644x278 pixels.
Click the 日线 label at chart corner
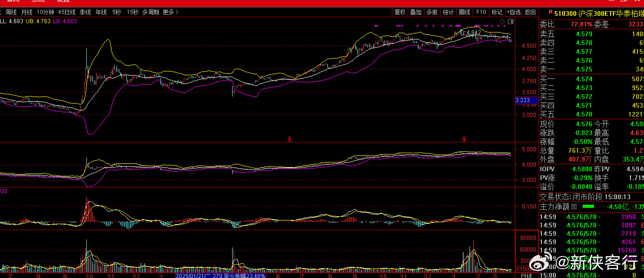526,275
